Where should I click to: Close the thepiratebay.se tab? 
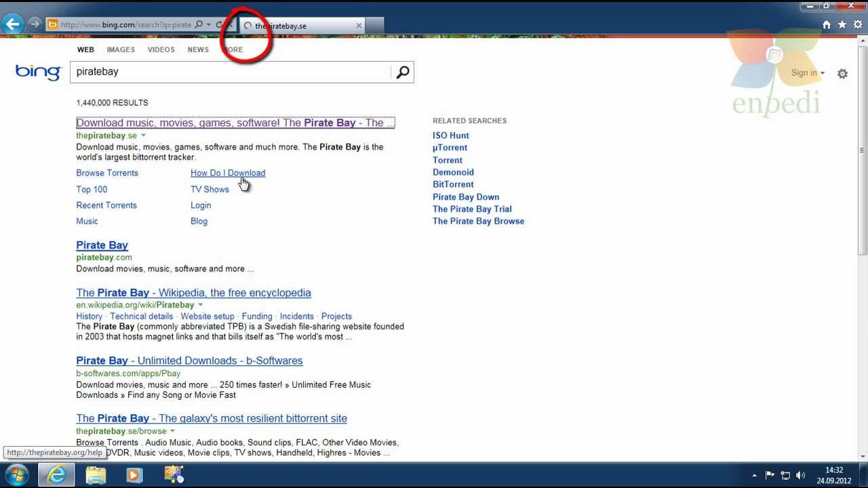click(359, 26)
